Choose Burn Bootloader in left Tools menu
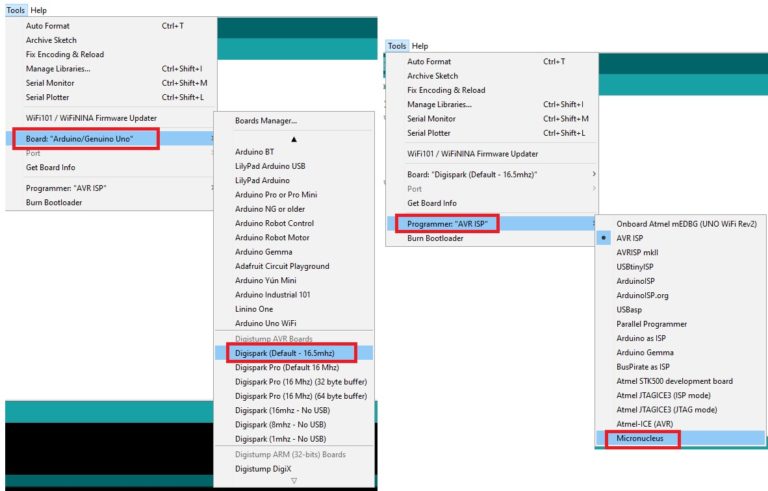The width and height of the screenshot is (768, 491). (x=111, y=202)
